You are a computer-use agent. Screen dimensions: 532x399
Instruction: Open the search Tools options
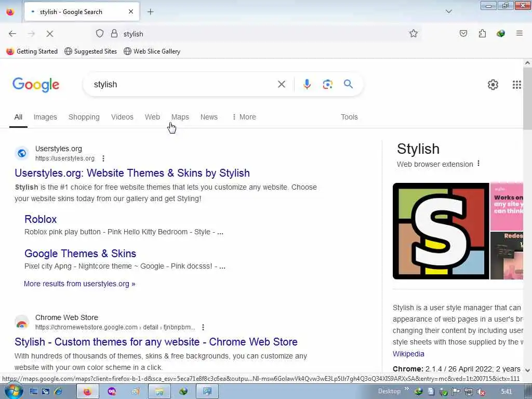coord(349,117)
